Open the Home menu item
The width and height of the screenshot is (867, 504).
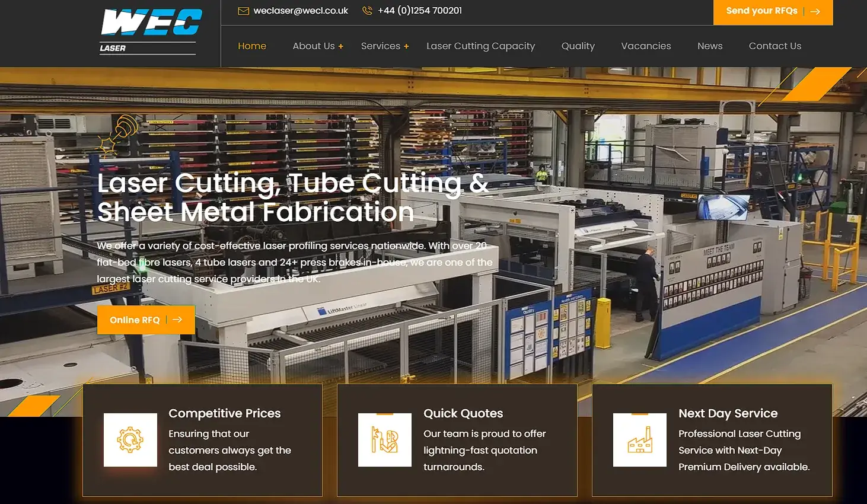(x=252, y=46)
